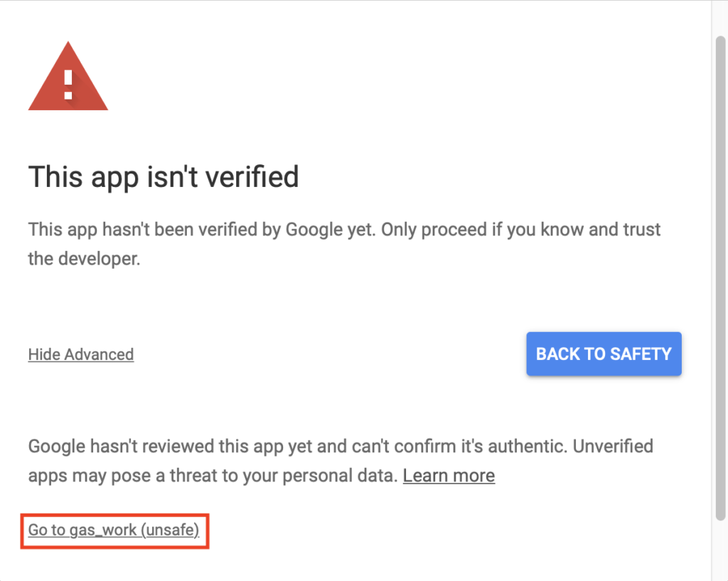
Task: Click the red warning triangle icon
Action: (68, 76)
